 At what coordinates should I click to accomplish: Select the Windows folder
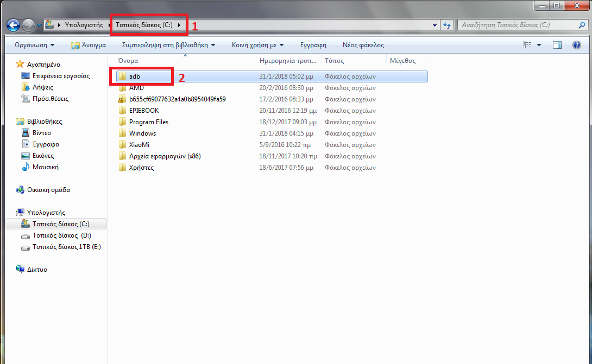click(x=142, y=133)
